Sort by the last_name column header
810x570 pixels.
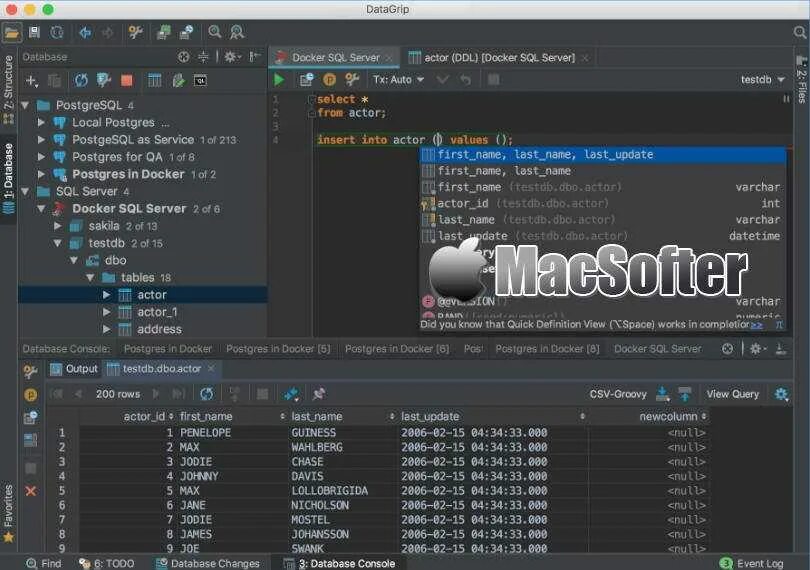(x=343, y=417)
